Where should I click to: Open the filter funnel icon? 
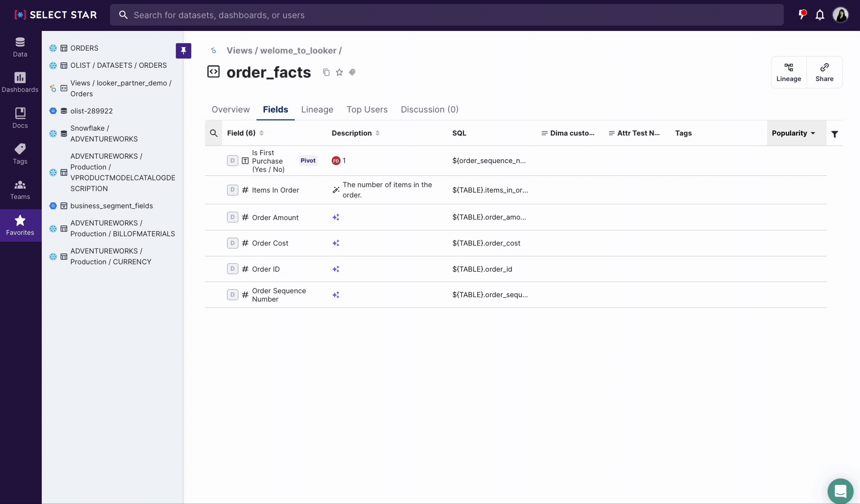834,134
